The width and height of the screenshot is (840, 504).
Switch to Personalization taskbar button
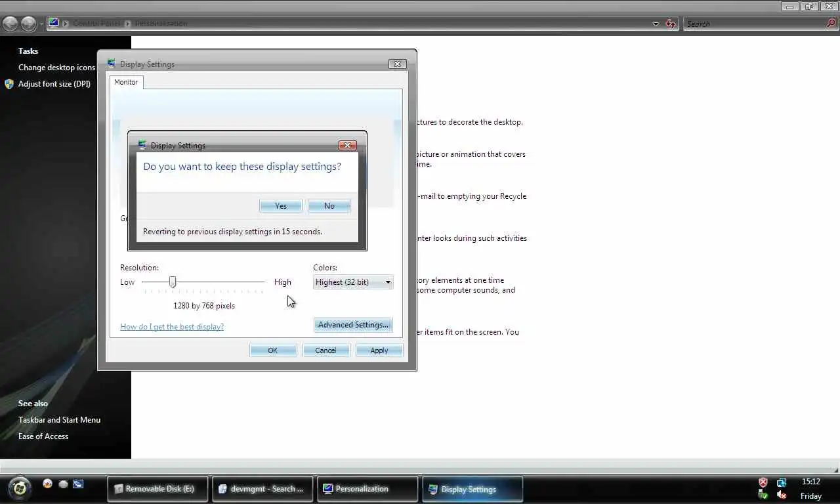click(x=367, y=489)
